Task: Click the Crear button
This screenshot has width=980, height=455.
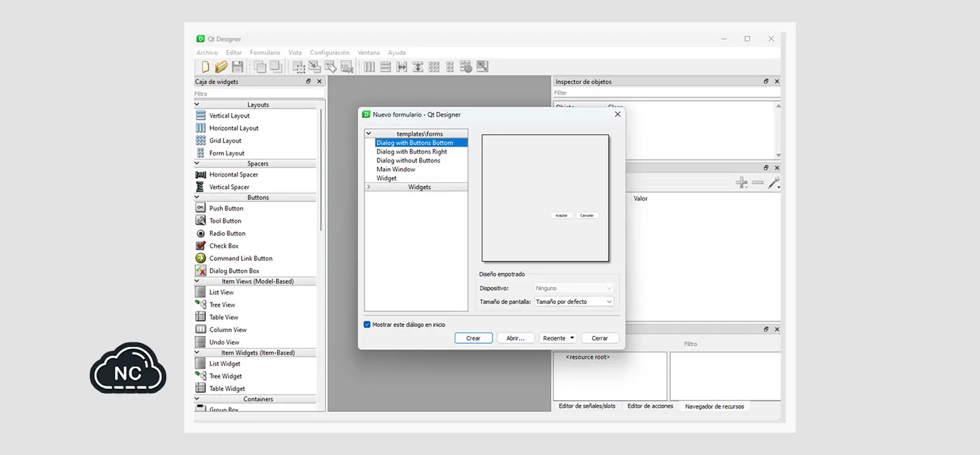Action: click(474, 338)
